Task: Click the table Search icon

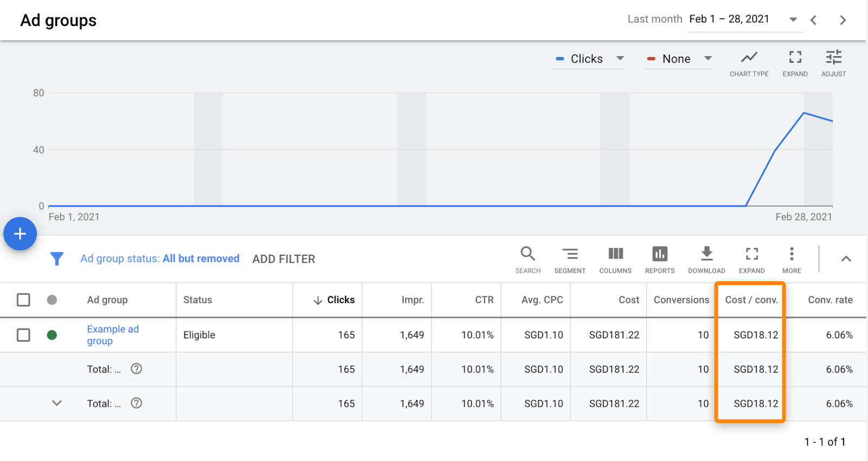Action: coord(528,260)
